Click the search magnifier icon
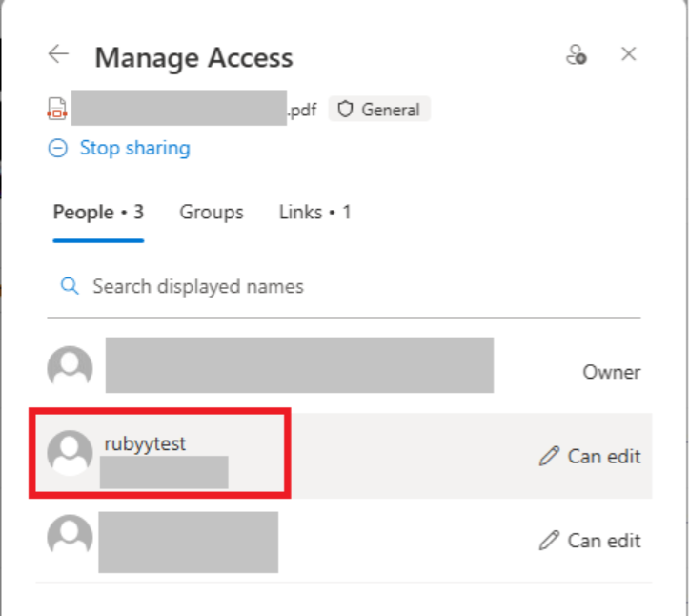The height and width of the screenshot is (616, 689). point(70,286)
